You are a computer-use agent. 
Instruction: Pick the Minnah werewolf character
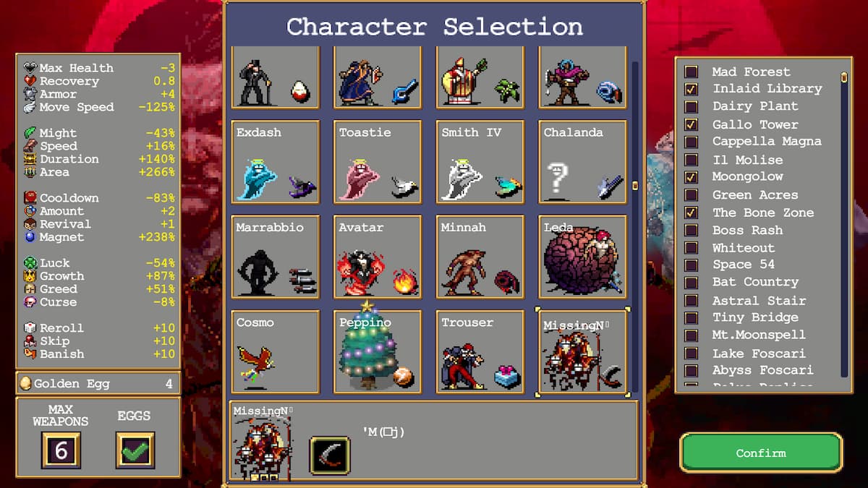pyautogui.click(x=480, y=257)
